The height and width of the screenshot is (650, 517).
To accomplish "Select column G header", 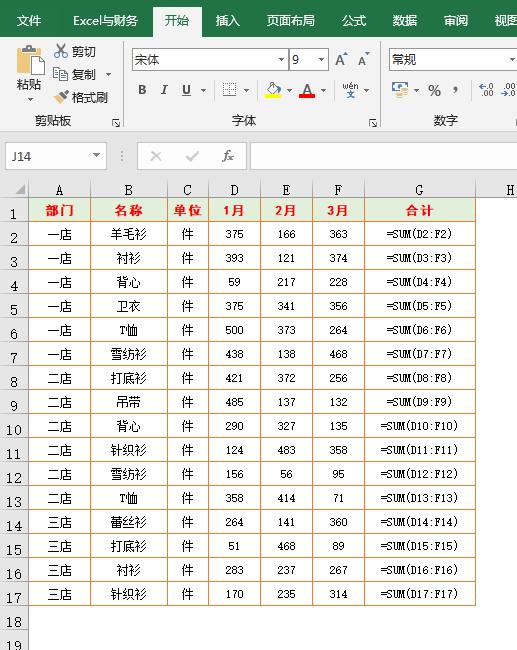I will 420,190.
